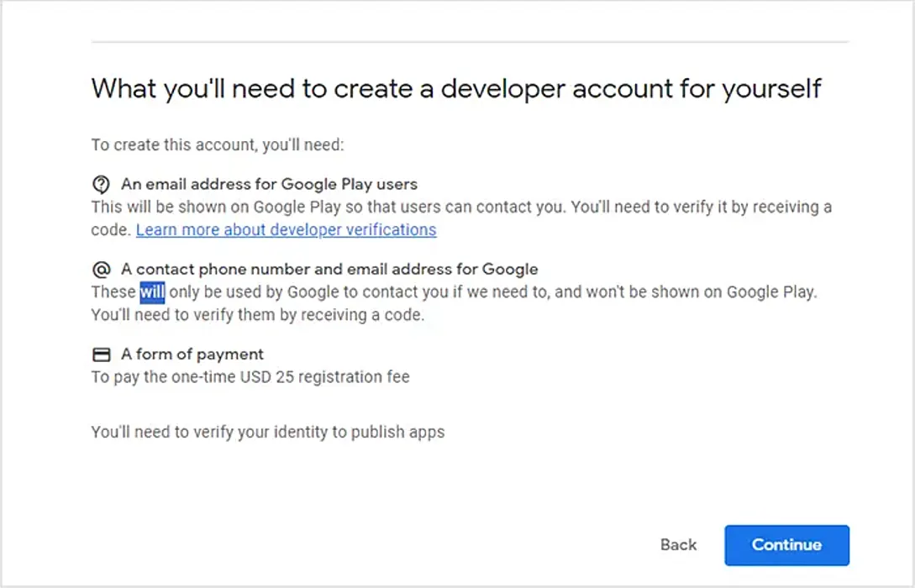This screenshot has height=588, width=915.
Task: Click sentence "You'll need to verify them by receiving a code."
Action: tap(258, 315)
